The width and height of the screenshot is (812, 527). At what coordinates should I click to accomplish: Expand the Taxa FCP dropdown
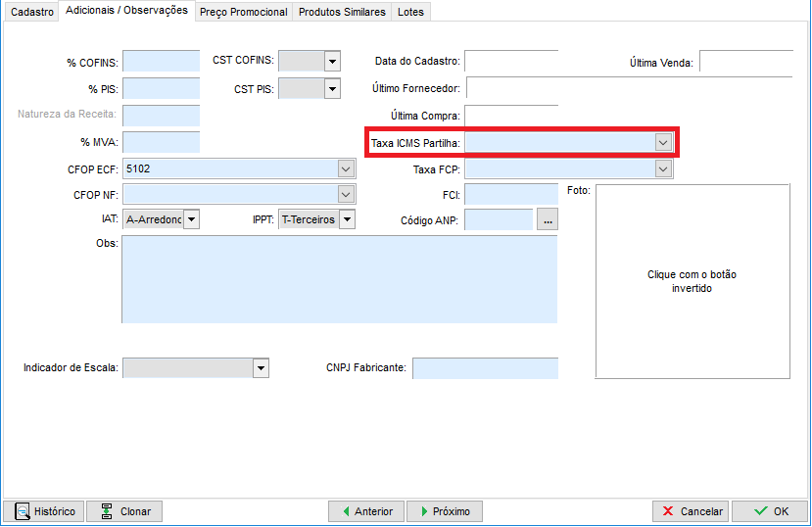(663, 169)
